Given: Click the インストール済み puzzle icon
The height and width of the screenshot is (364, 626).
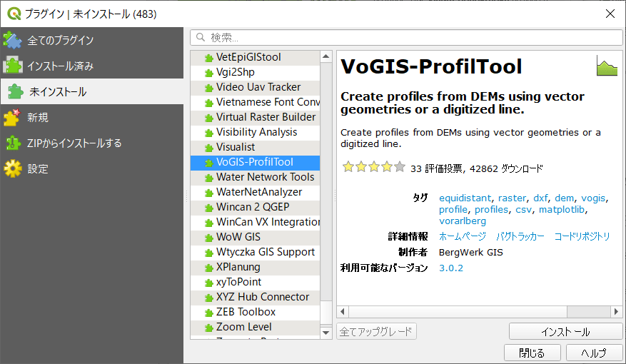Looking at the screenshot, I should pos(12,66).
